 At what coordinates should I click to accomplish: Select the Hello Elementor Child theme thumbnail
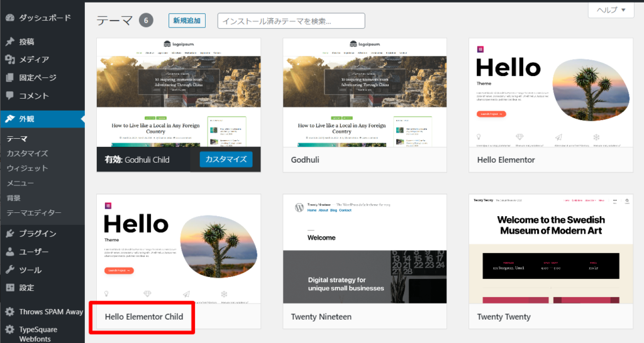pos(179,249)
